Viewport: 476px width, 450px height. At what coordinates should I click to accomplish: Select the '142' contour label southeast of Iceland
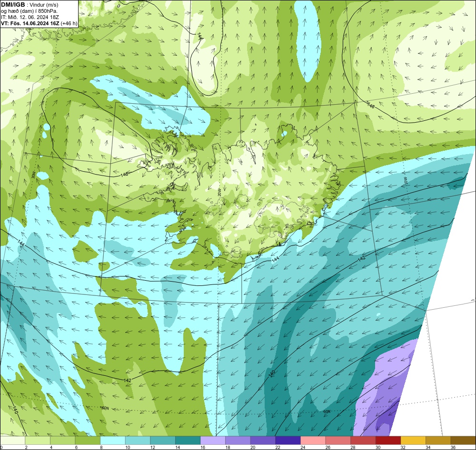tap(362, 258)
